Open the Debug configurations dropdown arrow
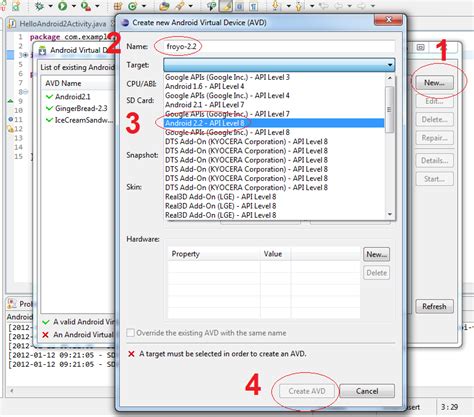The width and height of the screenshot is (474, 417). click(51, 6)
